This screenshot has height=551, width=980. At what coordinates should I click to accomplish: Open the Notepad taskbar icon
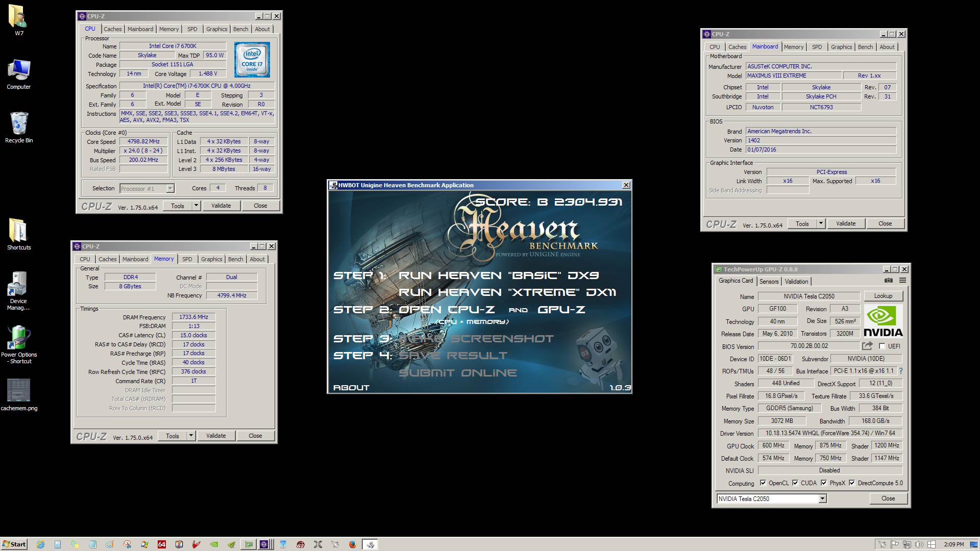92,544
